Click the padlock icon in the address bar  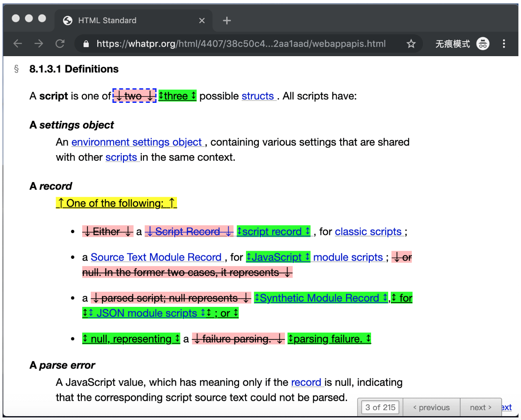[86, 43]
